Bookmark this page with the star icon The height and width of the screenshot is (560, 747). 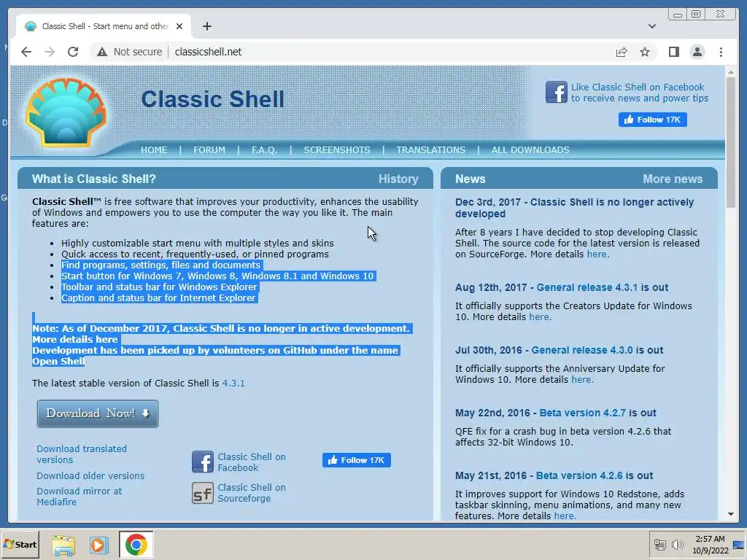pos(645,52)
